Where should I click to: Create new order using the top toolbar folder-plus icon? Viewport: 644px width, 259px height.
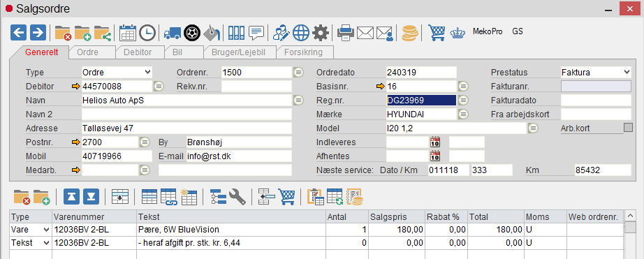point(82,32)
